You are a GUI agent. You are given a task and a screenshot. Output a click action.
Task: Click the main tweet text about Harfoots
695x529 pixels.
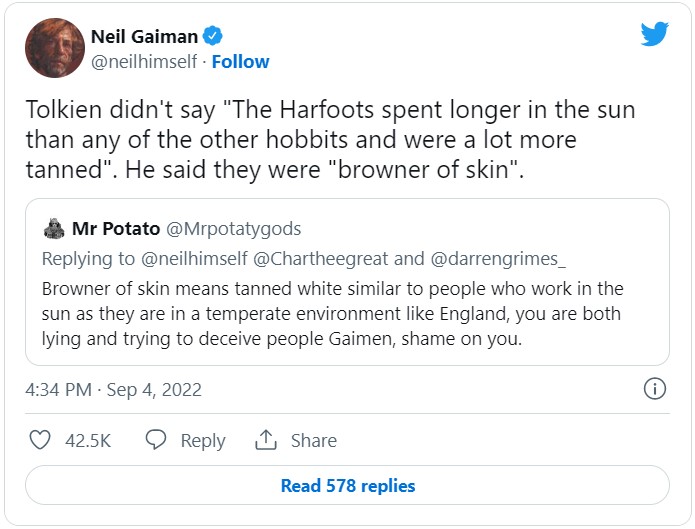(330, 140)
